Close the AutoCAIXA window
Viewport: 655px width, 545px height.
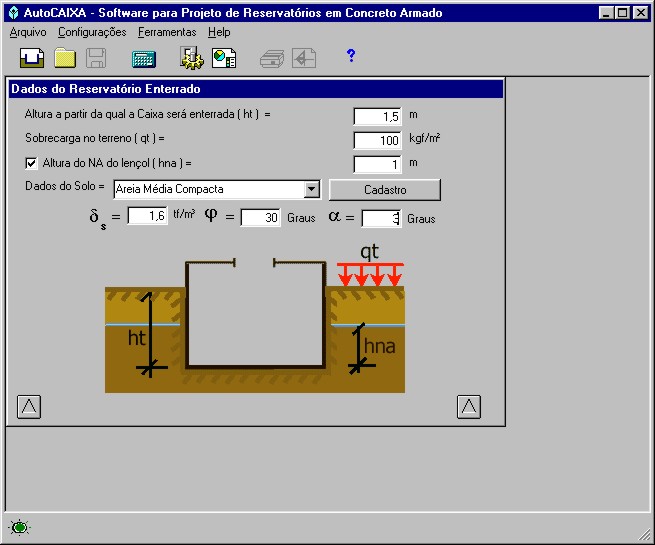(640, 13)
